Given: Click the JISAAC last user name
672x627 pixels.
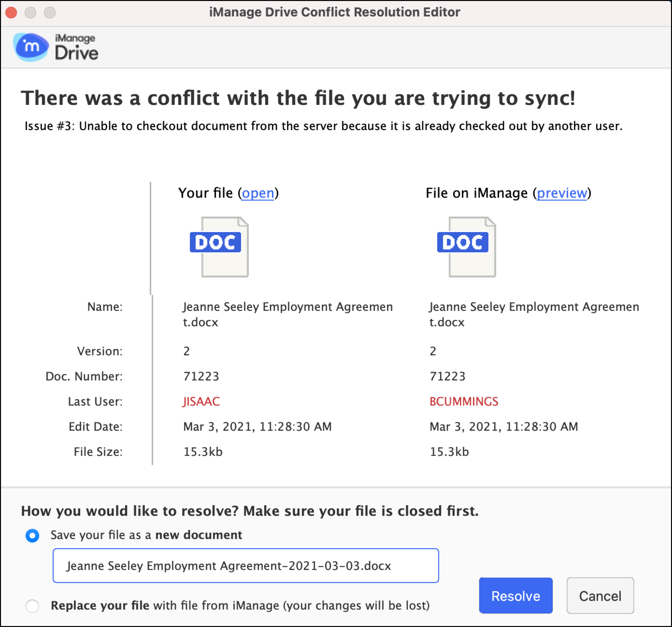Looking at the screenshot, I should click(x=201, y=401).
